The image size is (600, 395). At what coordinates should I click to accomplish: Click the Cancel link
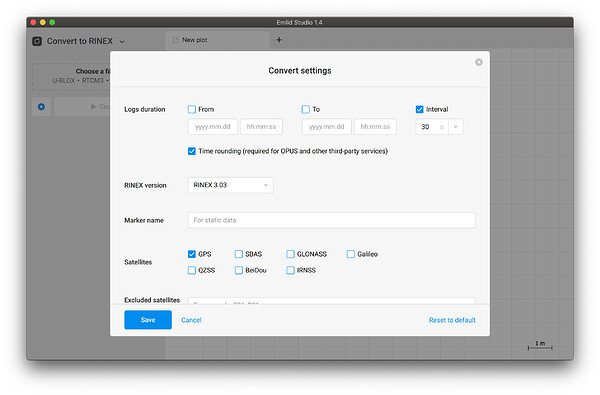click(x=191, y=320)
